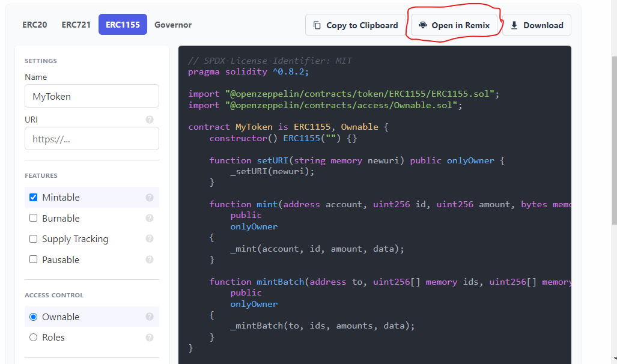Open the help tooltip icon next to URI
This screenshot has width=617, height=364.
pyautogui.click(x=149, y=120)
